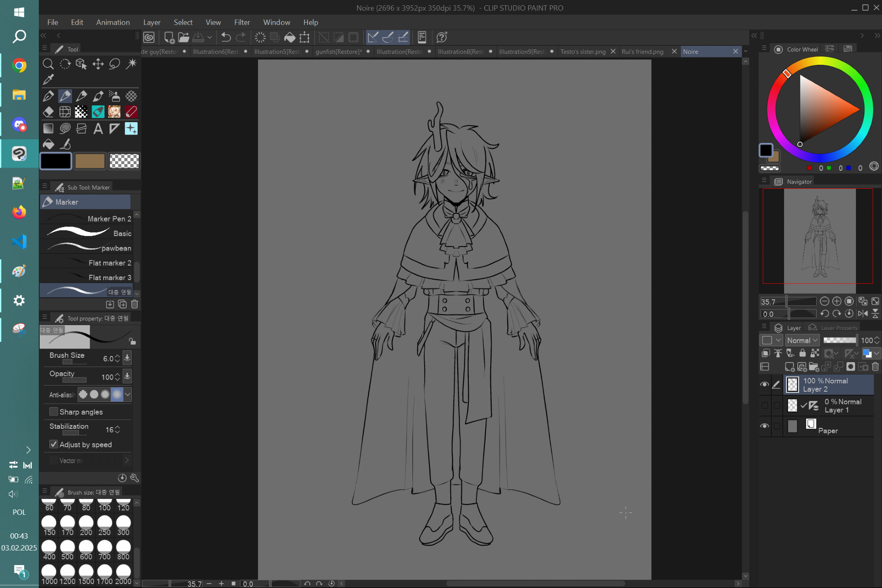Open Clip Studio support help icon
882x588 pixels.
tap(442, 37)
